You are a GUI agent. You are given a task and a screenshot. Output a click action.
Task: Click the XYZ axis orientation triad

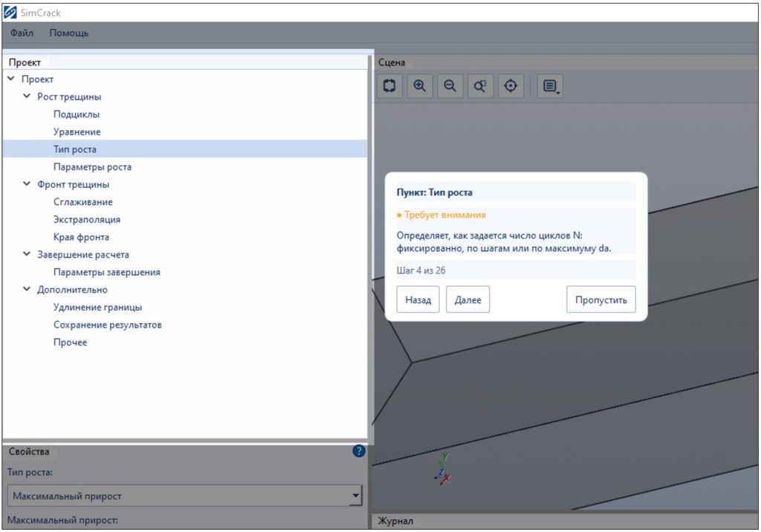pos(442,470)
